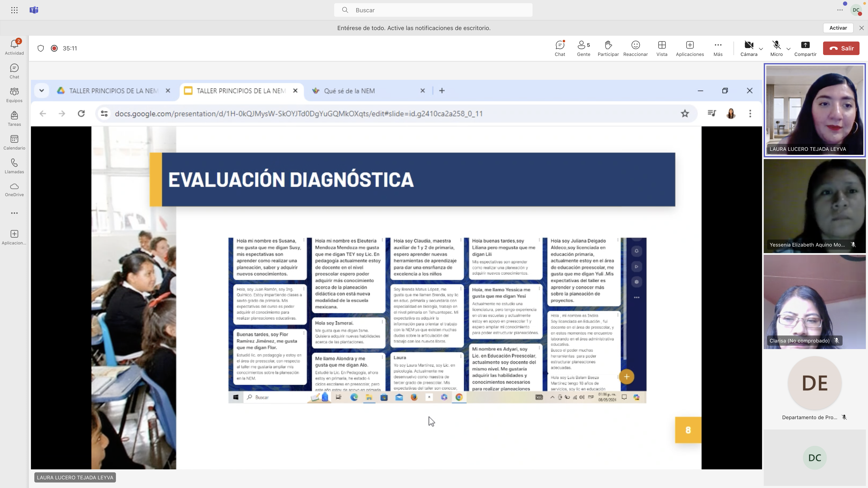Raise hand with Participar
Image resolution: width=868 pixels, height=488 pixels.
[x=608, y=49]
